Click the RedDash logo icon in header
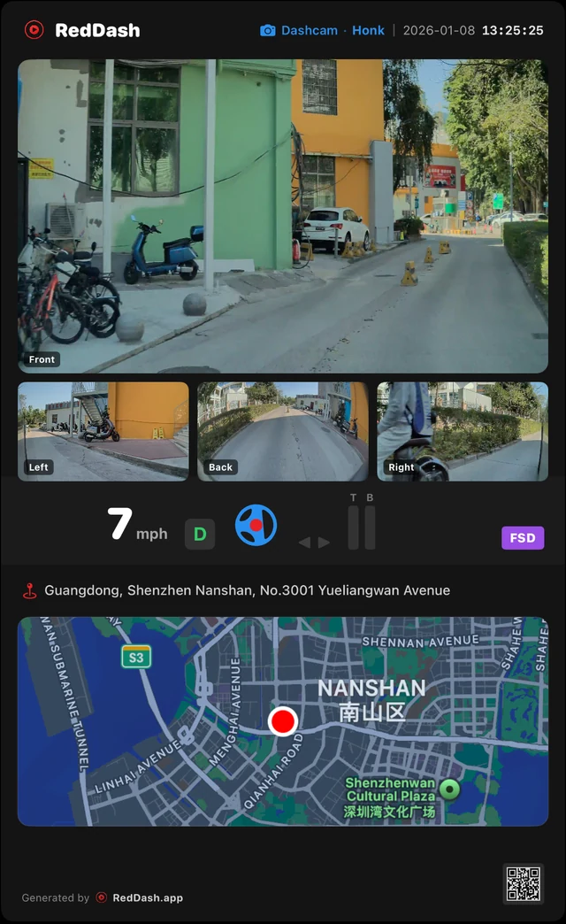Screen dimensions: 566x924 click(x=34, y=30)
